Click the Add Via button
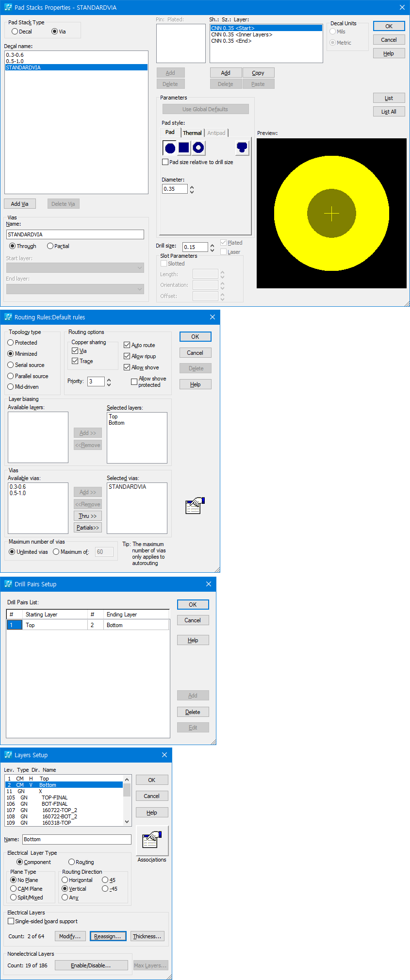 [x=20, y=204]
